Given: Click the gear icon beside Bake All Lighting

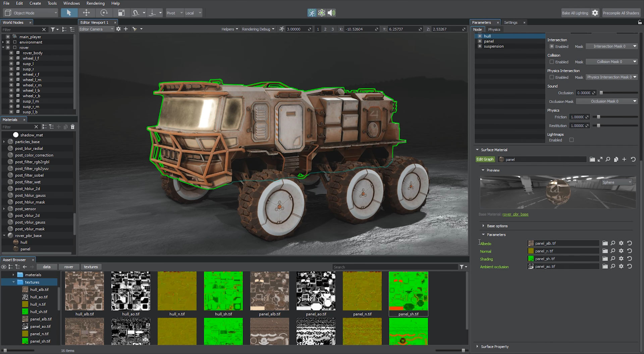Looking at the screenshot, I should click(595, 13).
